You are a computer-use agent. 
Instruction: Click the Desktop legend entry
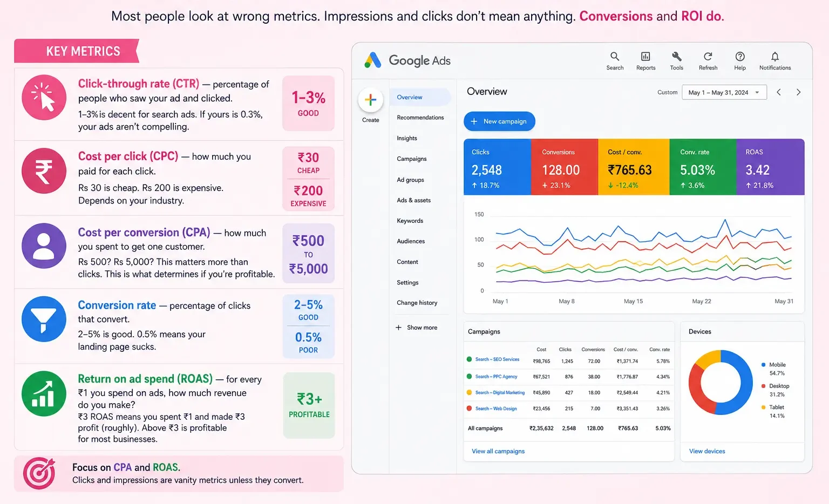click(776, 390)
